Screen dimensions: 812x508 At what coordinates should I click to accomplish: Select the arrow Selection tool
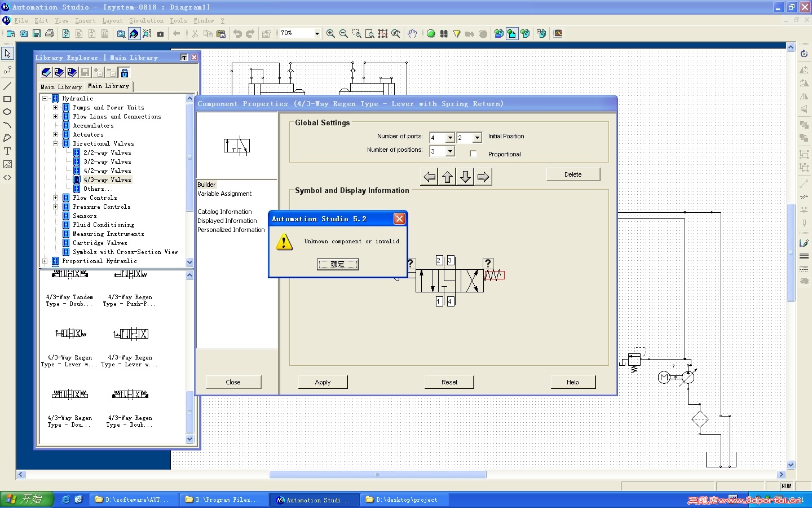coord(7,54)
